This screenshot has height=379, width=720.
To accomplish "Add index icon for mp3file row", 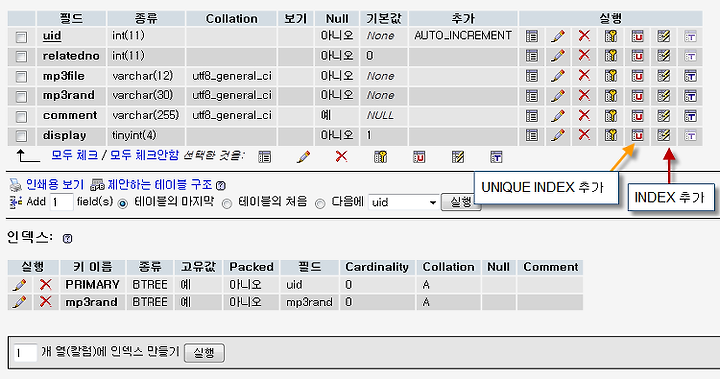I will click(664, 76).
